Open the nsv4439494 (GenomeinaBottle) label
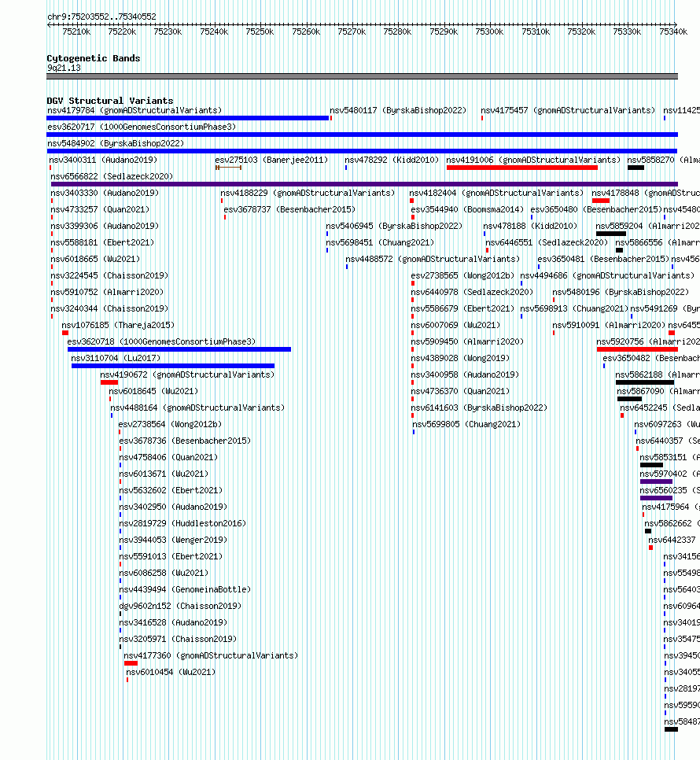700x760 pixels. (x=185, y=589)
